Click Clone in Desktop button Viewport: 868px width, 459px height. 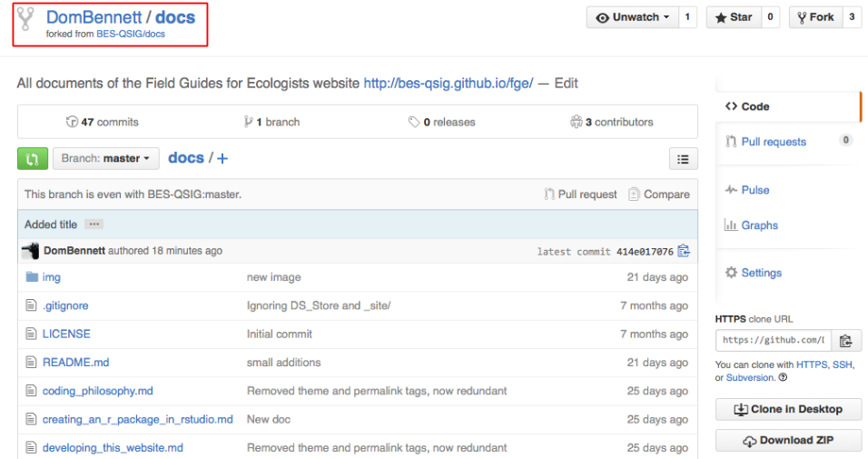coord(788,409)
